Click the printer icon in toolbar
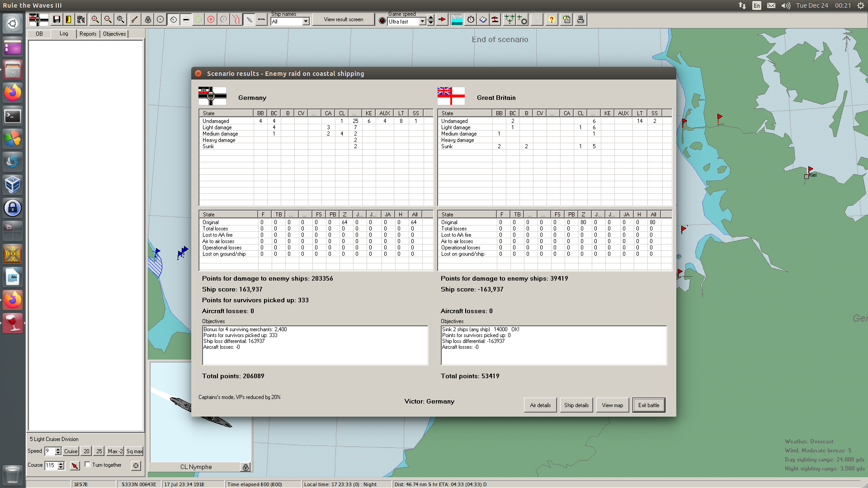 point(580,19)
